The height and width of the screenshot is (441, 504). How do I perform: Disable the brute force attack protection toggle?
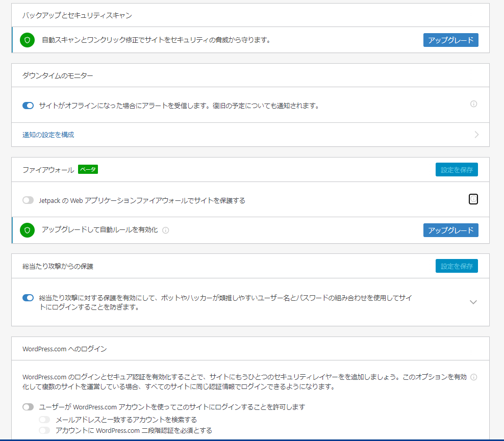tap(28, 298)
